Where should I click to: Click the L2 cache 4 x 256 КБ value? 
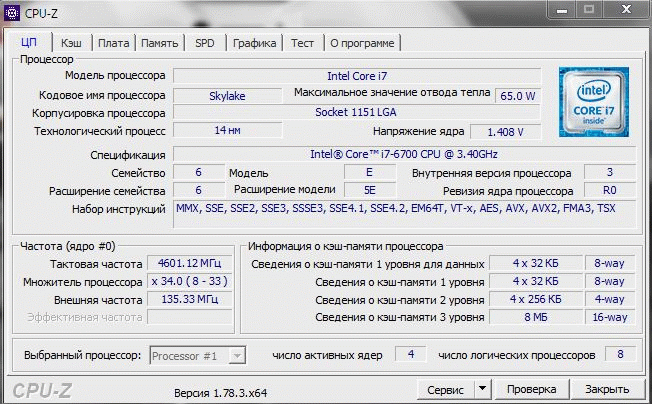[536, 299]
